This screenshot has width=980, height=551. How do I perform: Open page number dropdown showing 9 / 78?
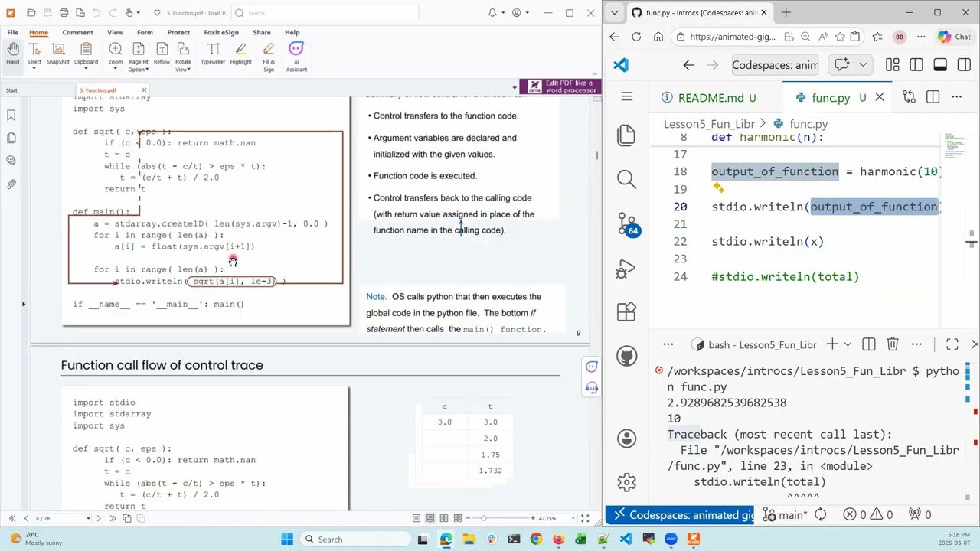pos(88,518)
